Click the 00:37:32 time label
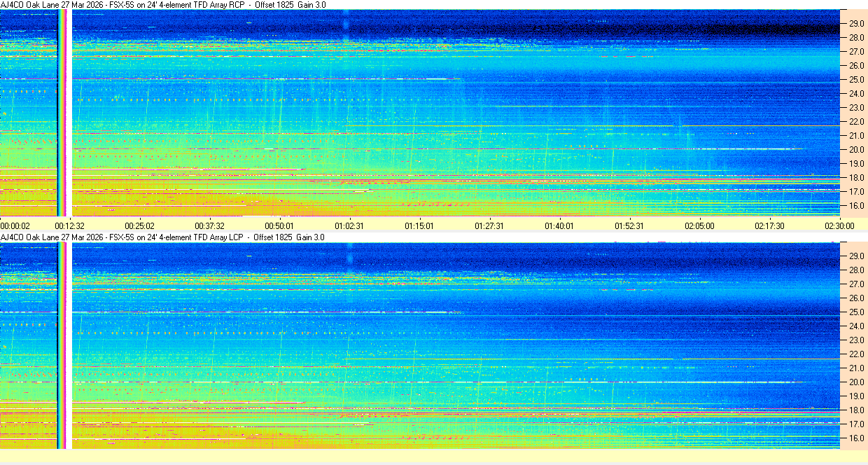This screenshot has width=868, height=465. point(210,225)
